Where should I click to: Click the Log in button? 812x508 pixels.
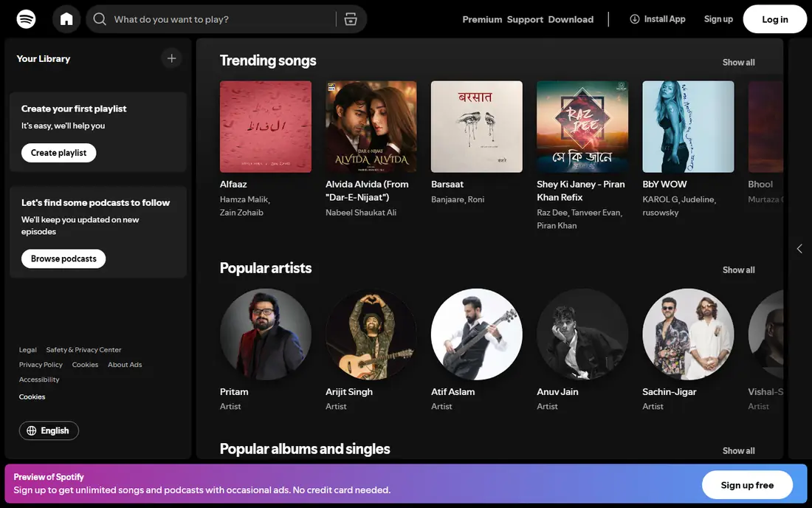(x=774, y=19)
